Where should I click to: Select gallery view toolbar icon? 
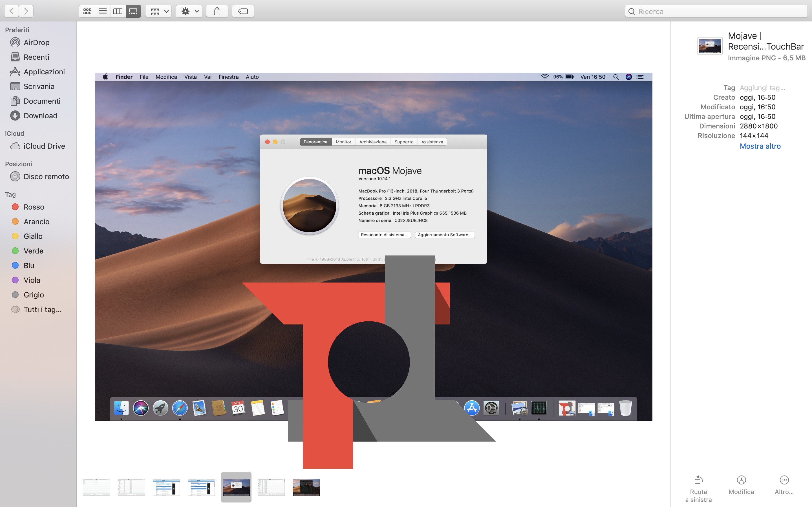coord(133,11)
